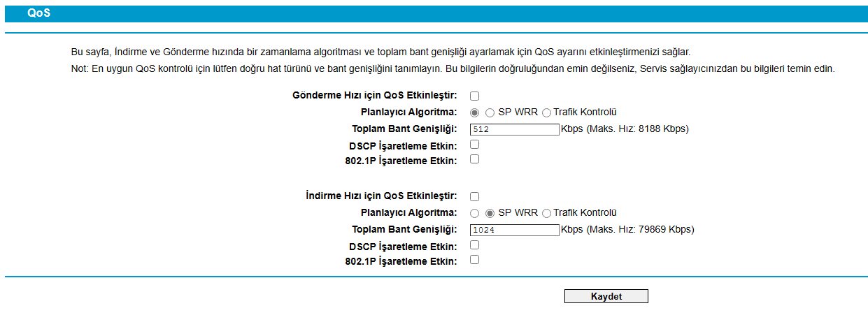Viewport: 868px width, 329px height.
Task: Click the İndirme Hızı için QoS Etkinleştir label
Action: (x=381, y=196)
